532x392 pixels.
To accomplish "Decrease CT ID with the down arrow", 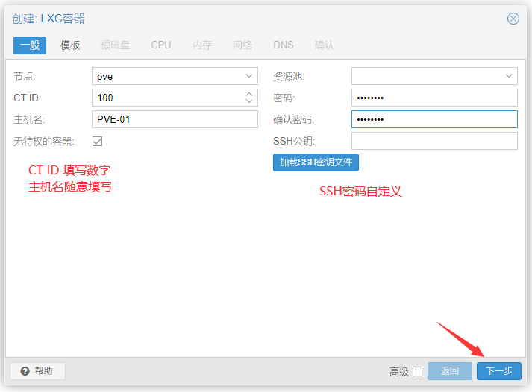I will (x=249, y=101).
